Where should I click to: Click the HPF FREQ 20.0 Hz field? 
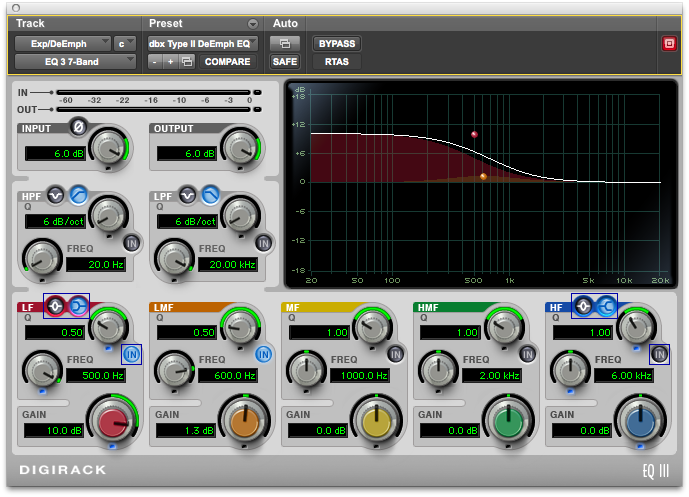[x=96, y=265]
